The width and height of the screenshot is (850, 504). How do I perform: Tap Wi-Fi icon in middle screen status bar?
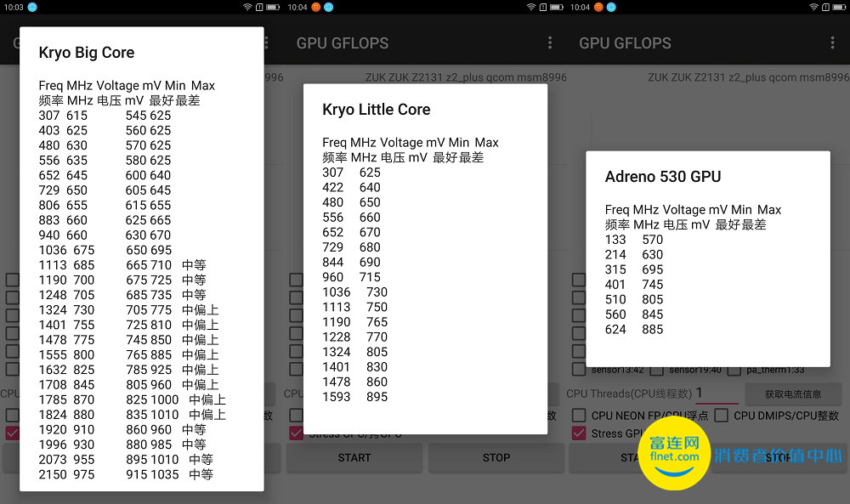click(530, 7)
